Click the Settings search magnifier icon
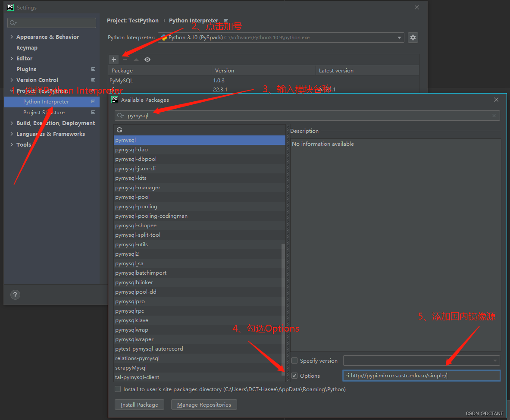Screen dimensions: 510x420 click(13, 23)
